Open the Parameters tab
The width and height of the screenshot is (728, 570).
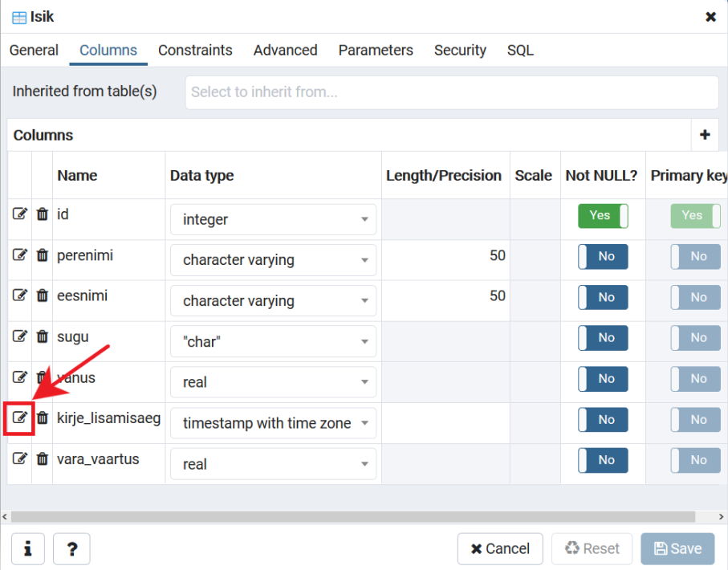376,50
